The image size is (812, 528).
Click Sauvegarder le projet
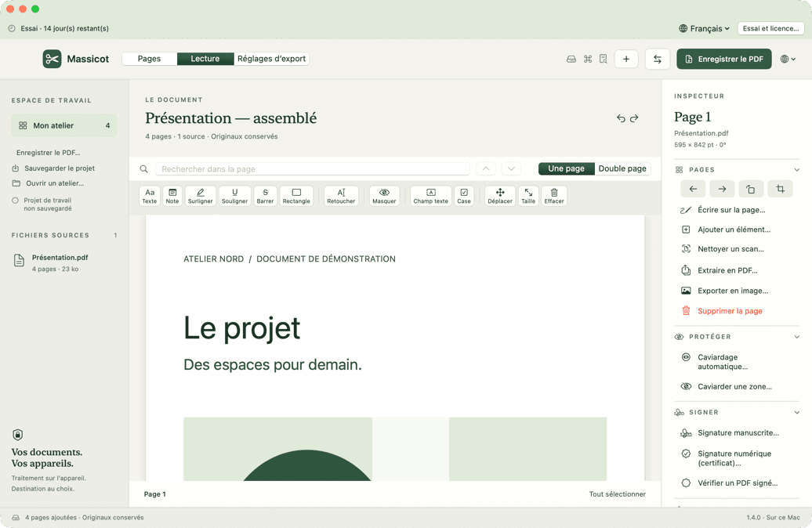53,168
